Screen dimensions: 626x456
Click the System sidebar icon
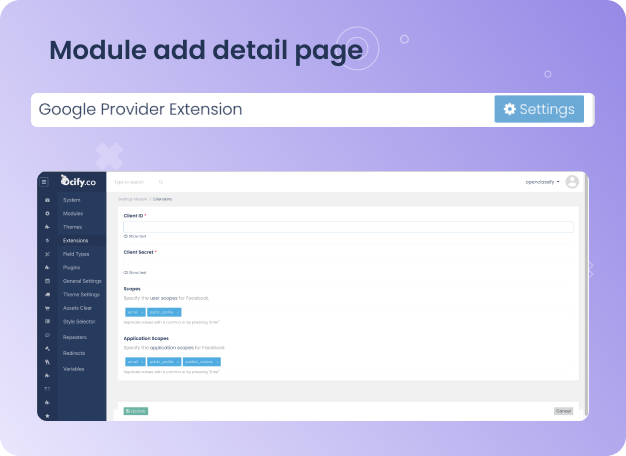[x=47, y=200]
